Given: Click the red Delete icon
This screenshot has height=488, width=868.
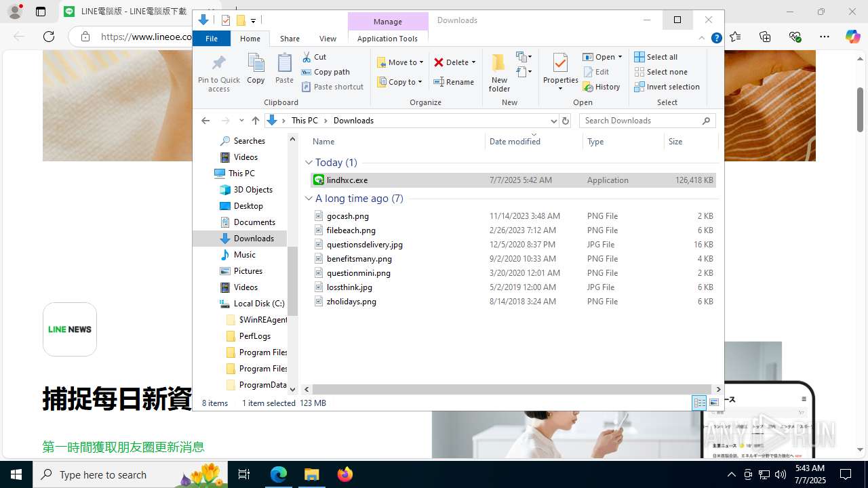Looking at the screenshot, I should 439,62.
